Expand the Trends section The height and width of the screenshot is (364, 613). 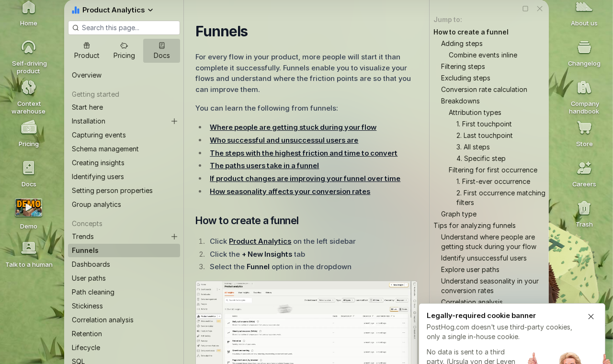[174, 237]
